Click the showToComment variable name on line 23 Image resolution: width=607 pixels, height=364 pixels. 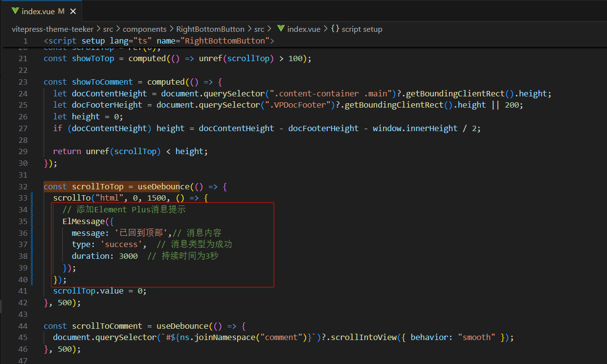click(102, 82)
